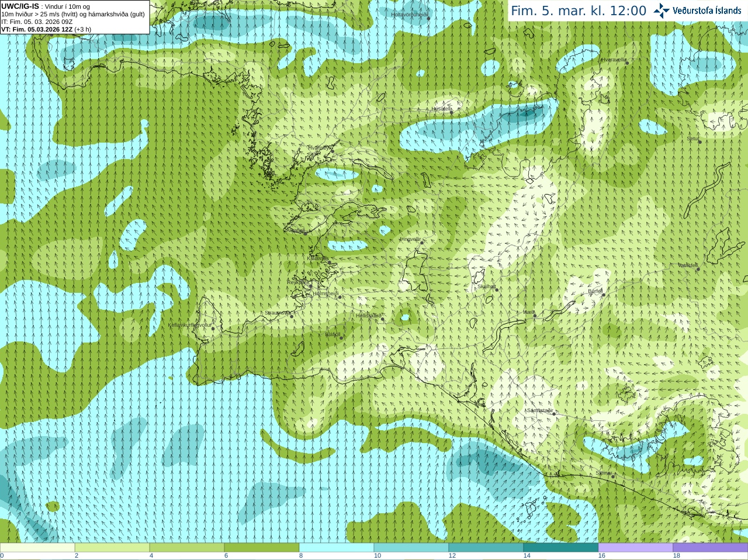This screenshot has width=748, height=560.
Task: Click the Straumsvík station label
Action: pos(278,313)
